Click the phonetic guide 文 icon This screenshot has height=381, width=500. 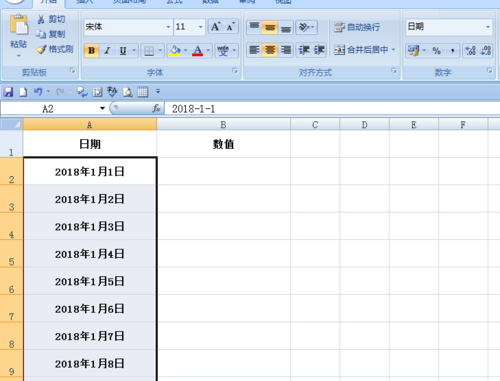point(223,51)
